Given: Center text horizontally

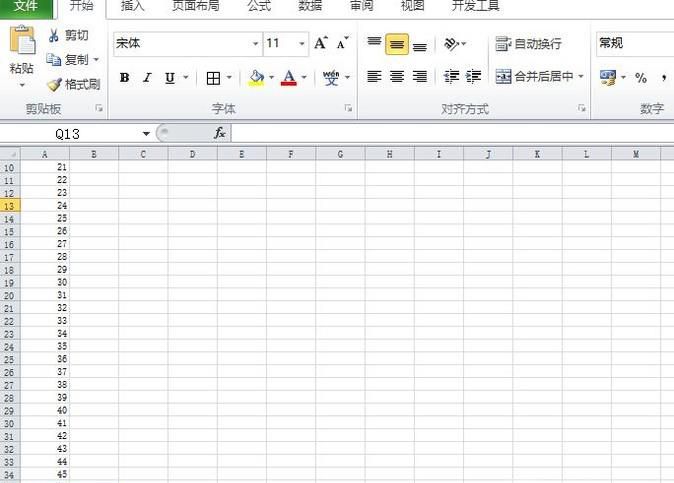Looking at the screenshot, I should (x=397, y=77).
